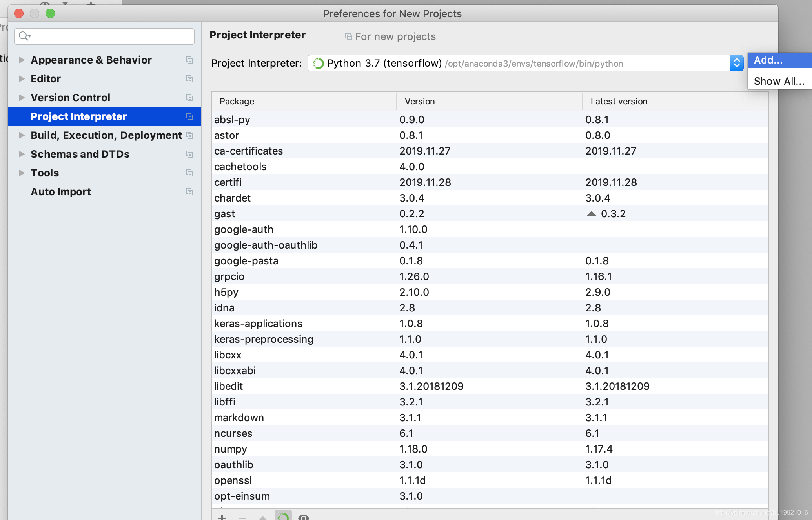Click the copy-settings icon next to Editor
This screenshot has height=520, width=812.
click(x=189, y=79)
